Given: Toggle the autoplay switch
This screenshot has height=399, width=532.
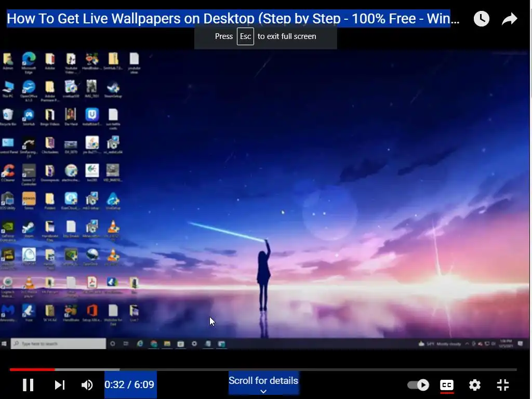Looking at the screenshot, I should point(418,385).
